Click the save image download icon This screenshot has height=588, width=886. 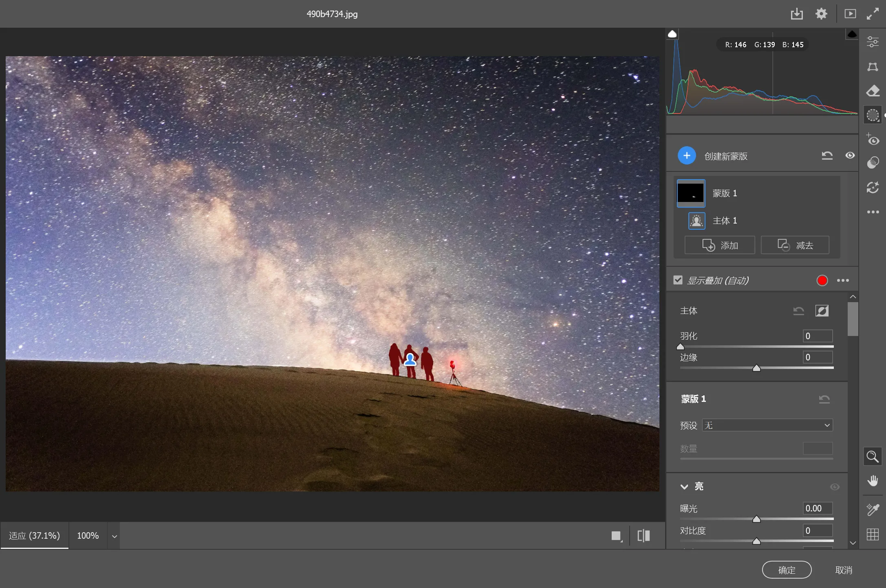point(797,14)
